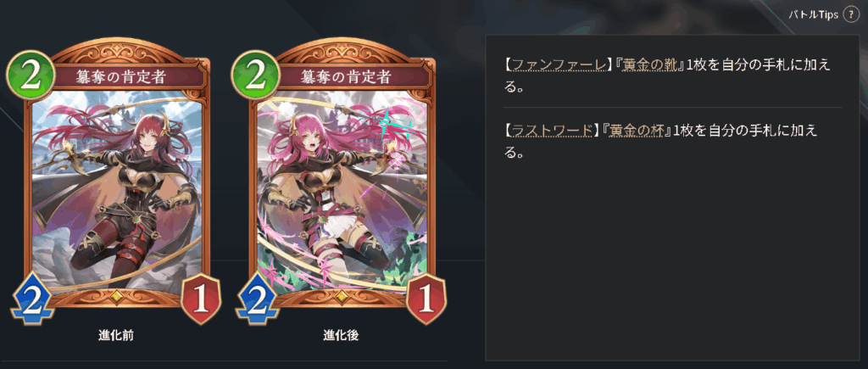
Task: Select the 進化後 card artwork
Action: pos(342,190)
